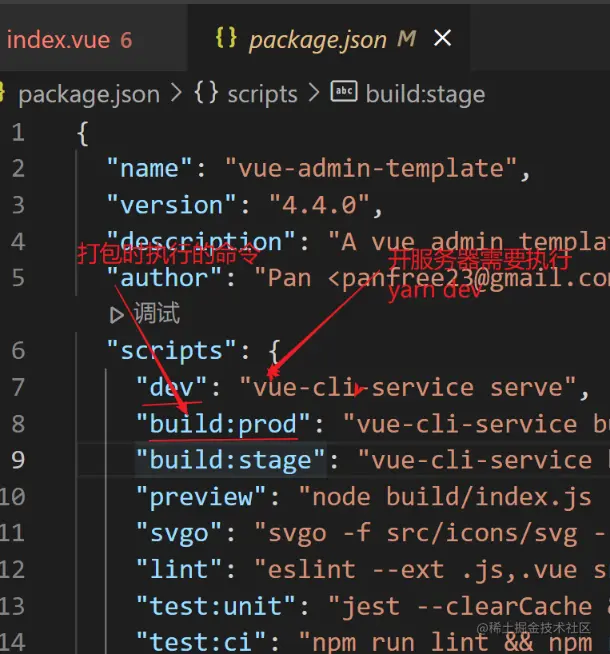Click the "node build/index.js" preview value
The width and height of the screenshot is (610, 654).
445,496
